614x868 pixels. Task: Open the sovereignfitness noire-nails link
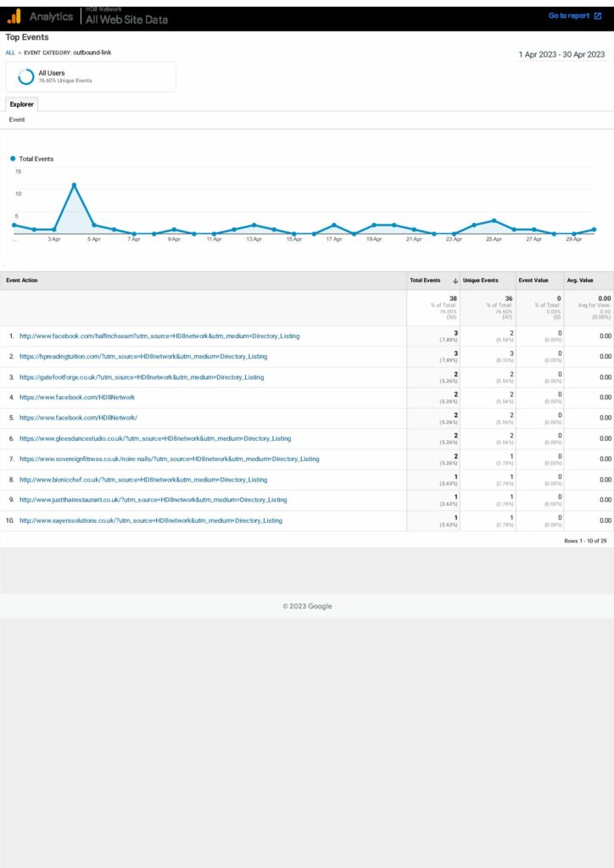pyautogui.click(x=169, y=459)
